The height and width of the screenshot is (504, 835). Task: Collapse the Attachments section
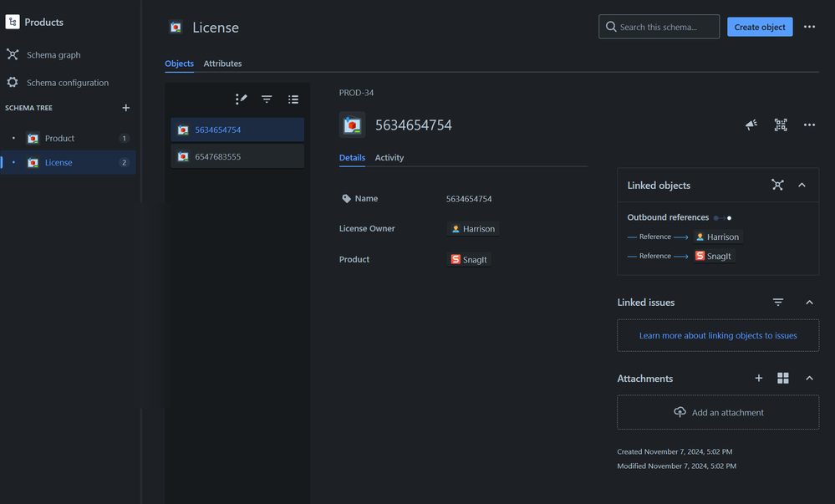pos(809,379)
